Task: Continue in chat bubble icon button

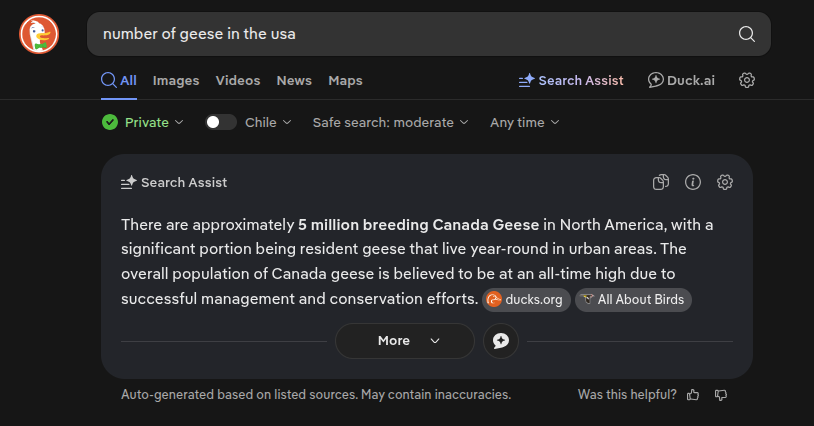Action: (x=500, y=341)
